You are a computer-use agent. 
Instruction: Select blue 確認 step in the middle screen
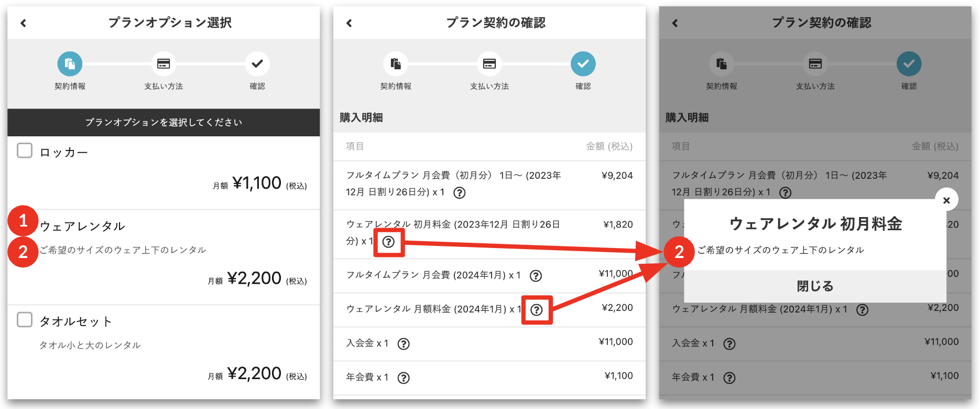[583, 64]
